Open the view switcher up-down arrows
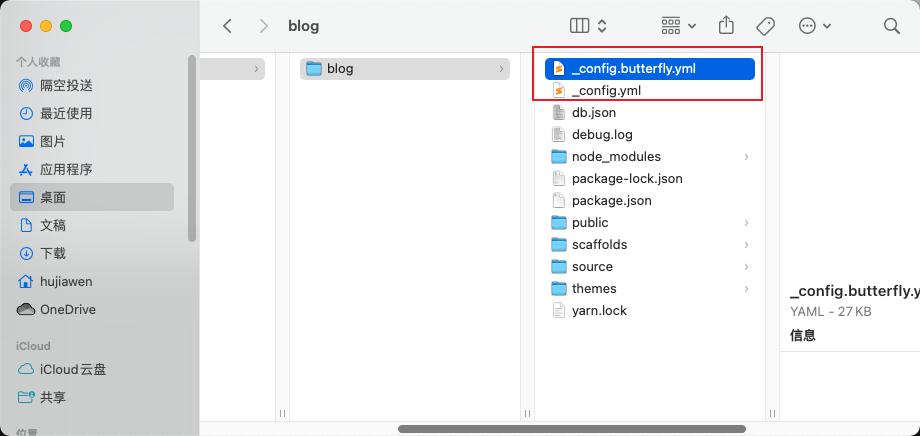Viewport: 920px width, 436px height. tap(601, 26)
